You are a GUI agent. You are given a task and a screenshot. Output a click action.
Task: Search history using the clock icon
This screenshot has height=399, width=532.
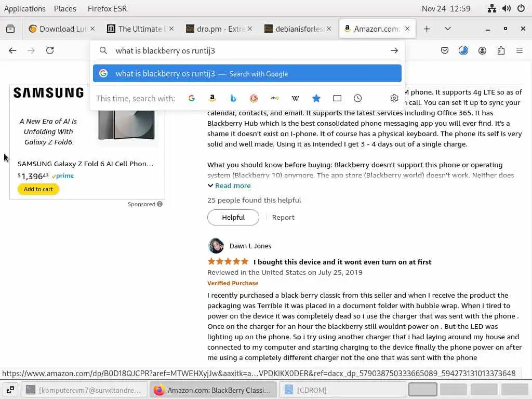coord(357,98)
